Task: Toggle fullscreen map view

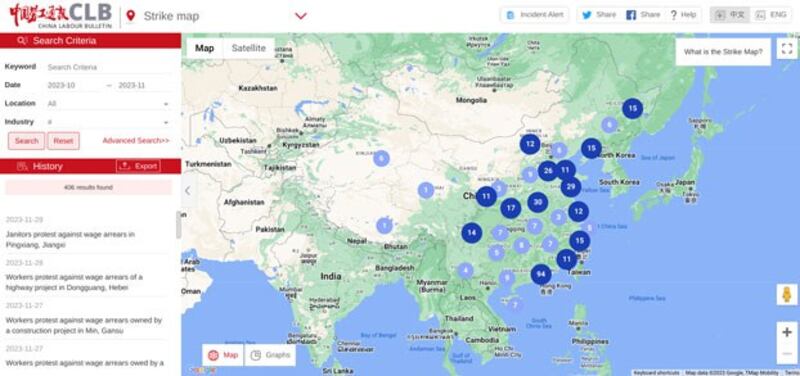Action: pos(787,48)
